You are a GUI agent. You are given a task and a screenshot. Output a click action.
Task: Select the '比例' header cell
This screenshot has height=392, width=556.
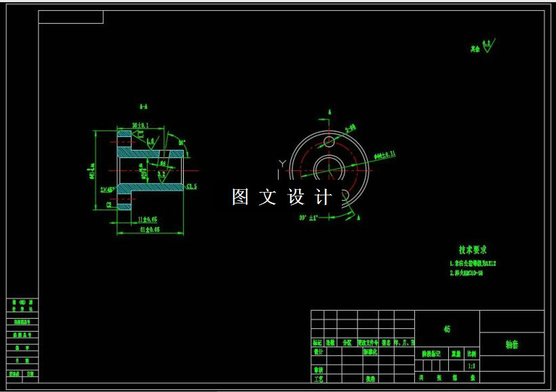click(x=472, y=353)
